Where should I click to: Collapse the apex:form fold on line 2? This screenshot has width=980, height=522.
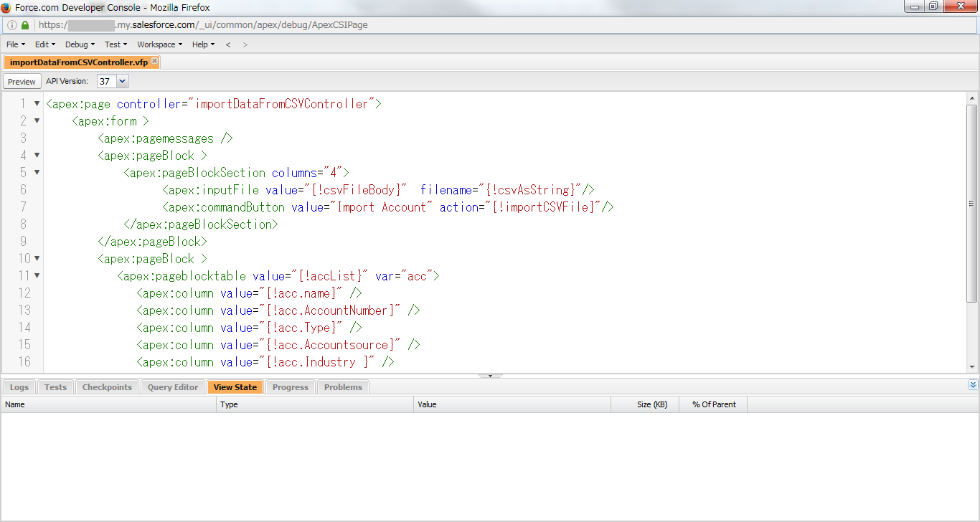pos(37,121)
